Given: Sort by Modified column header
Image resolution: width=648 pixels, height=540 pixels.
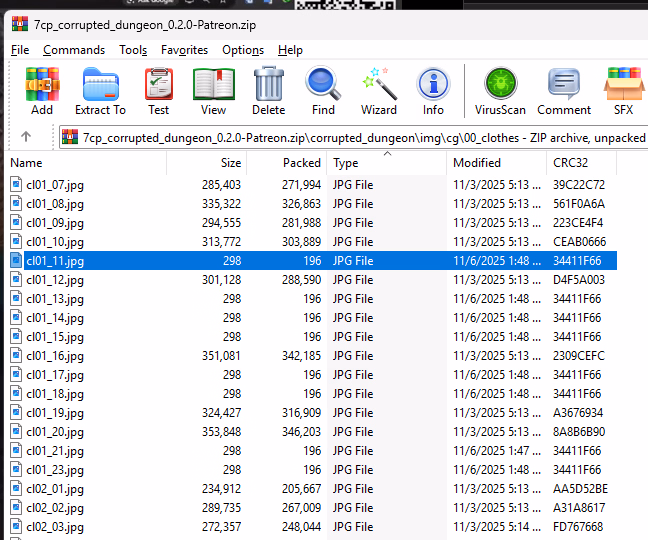Looking at the screenshot, I should tap(477, 163).
